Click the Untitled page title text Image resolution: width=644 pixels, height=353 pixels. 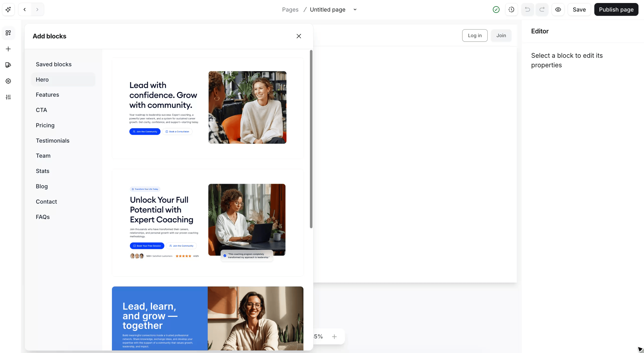coord(328,10)
